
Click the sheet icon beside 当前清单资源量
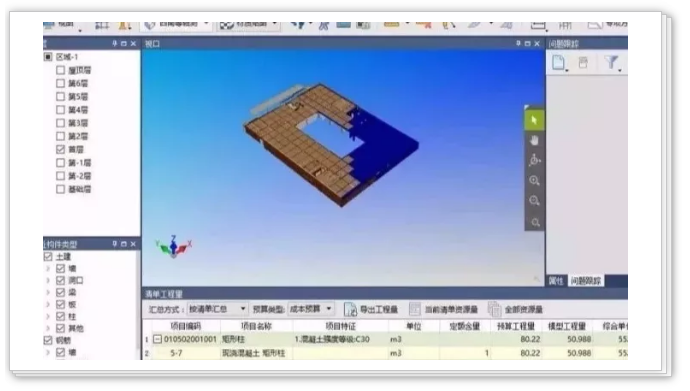pyautogui.click(x=415, y=309)
